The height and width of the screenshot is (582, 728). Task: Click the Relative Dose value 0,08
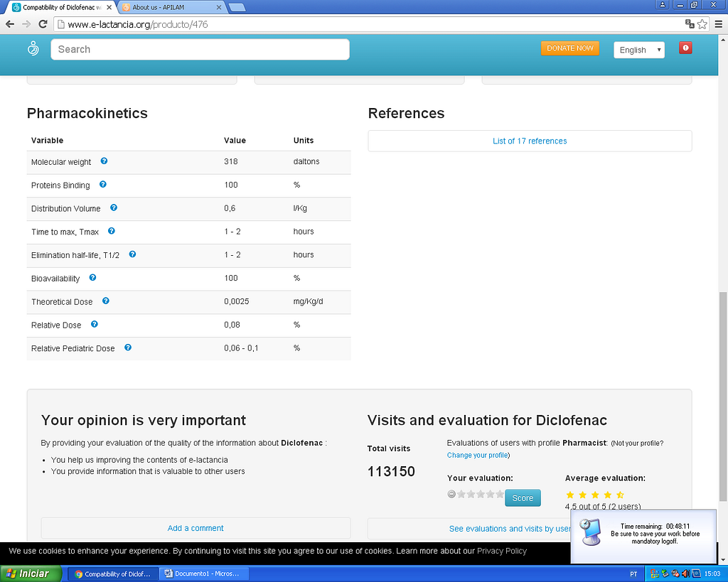click(232, 325)
